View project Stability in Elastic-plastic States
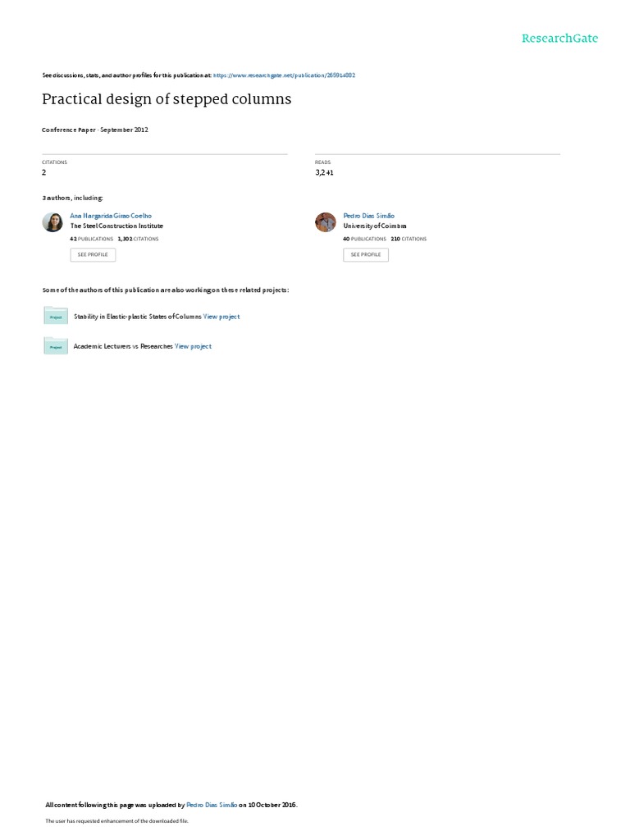Screen dimensions: 630x840 (221, 317)
